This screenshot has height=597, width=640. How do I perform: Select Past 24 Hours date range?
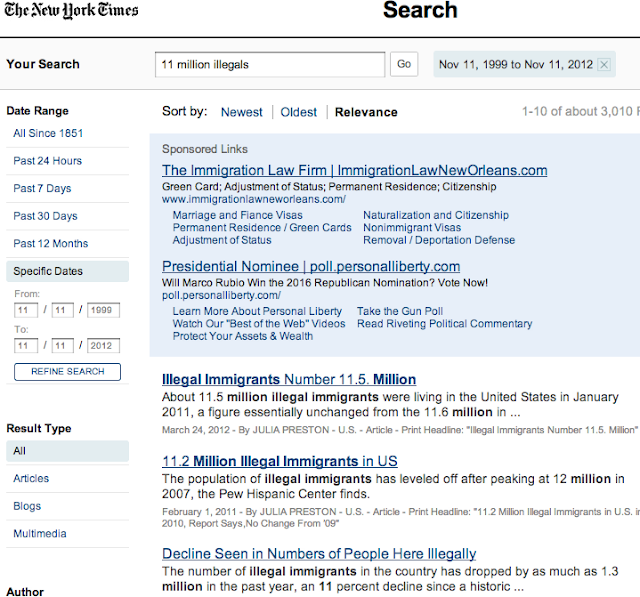click(x=47, y=161)
